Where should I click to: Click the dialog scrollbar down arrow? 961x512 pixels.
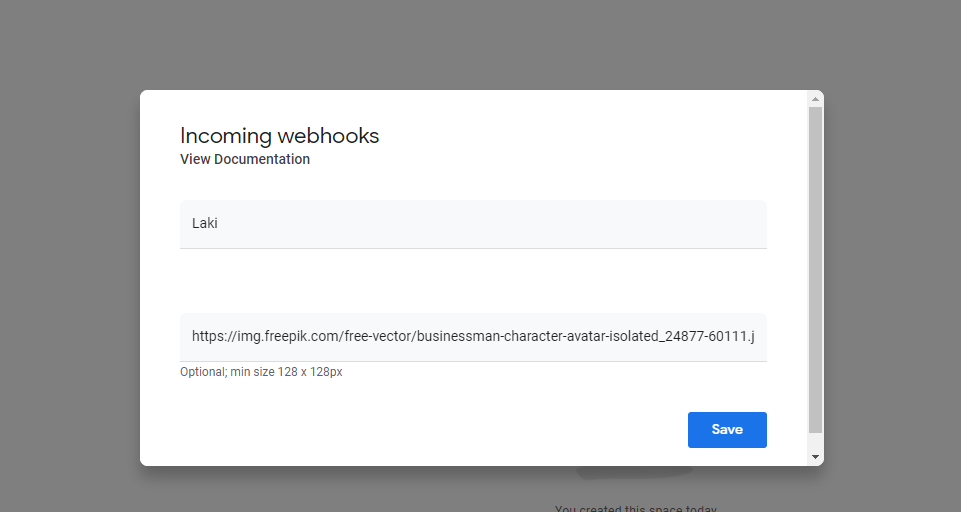pos(815,457)
